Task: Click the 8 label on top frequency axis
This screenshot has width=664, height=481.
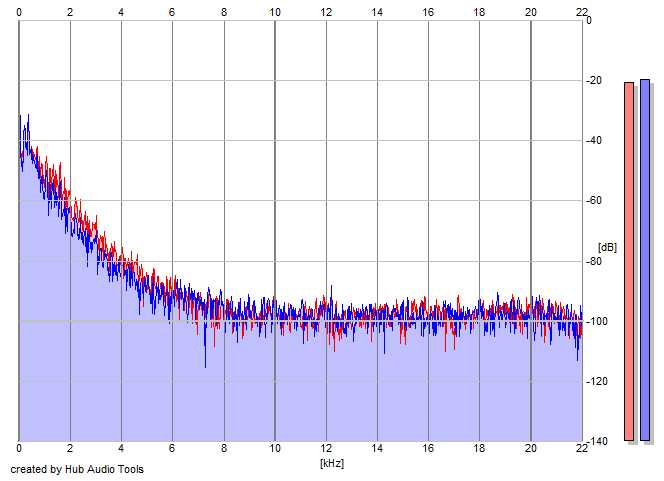Action: click(x=224, y=12)
